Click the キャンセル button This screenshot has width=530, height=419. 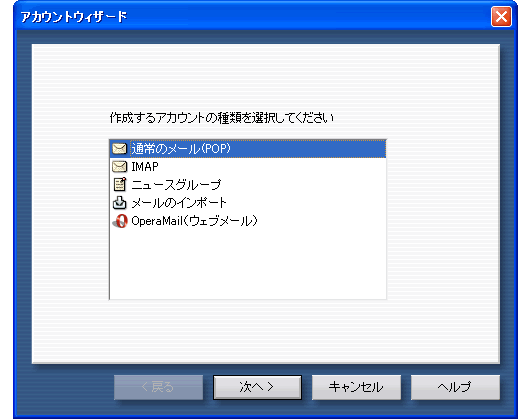click(x=356, y=387)
